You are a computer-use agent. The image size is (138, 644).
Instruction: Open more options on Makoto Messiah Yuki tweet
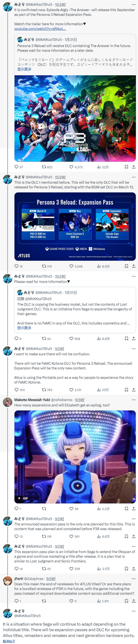point(133,400)
